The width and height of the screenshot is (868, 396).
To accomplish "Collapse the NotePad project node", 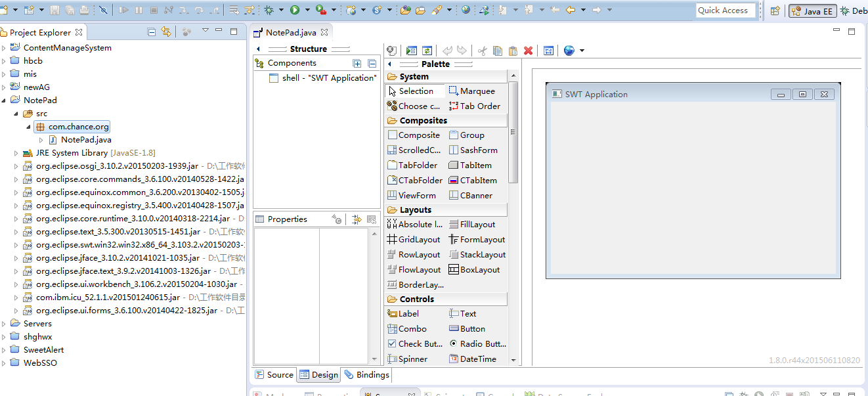I will coord(4,100).
